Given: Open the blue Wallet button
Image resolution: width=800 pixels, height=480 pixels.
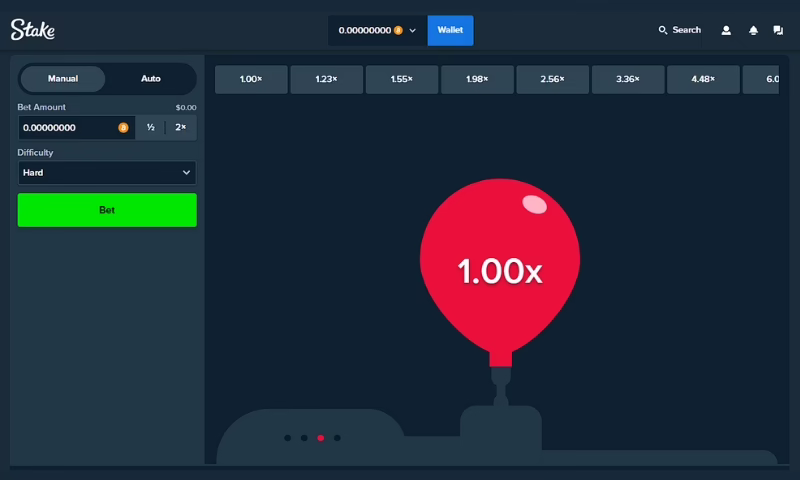Looking at the screenshot, I should click(x=450, y=30).
